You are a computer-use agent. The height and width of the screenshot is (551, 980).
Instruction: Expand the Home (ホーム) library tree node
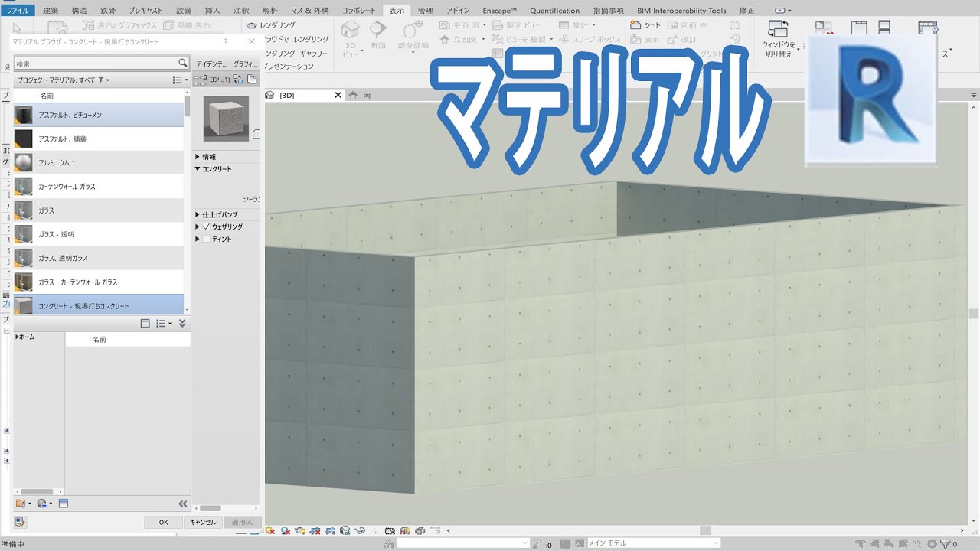click(17, 337)
